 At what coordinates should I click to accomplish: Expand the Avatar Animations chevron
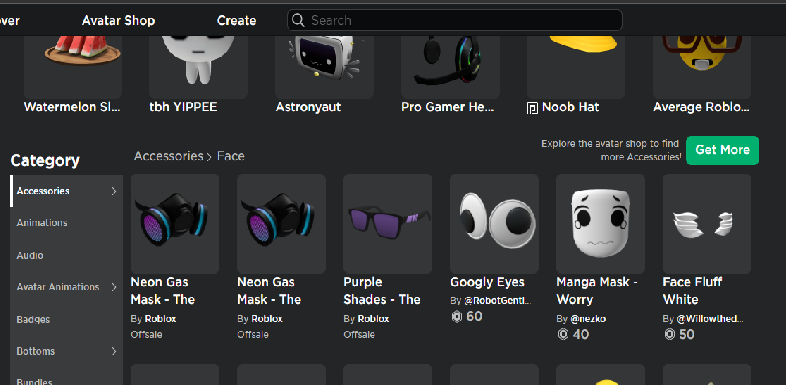coord(114,287)
